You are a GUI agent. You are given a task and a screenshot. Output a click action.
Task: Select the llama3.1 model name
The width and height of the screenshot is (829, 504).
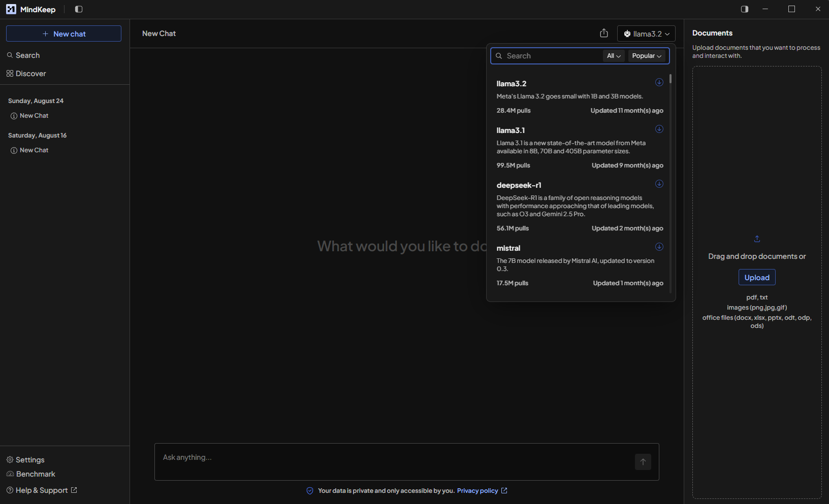click(x=511, y=130)
